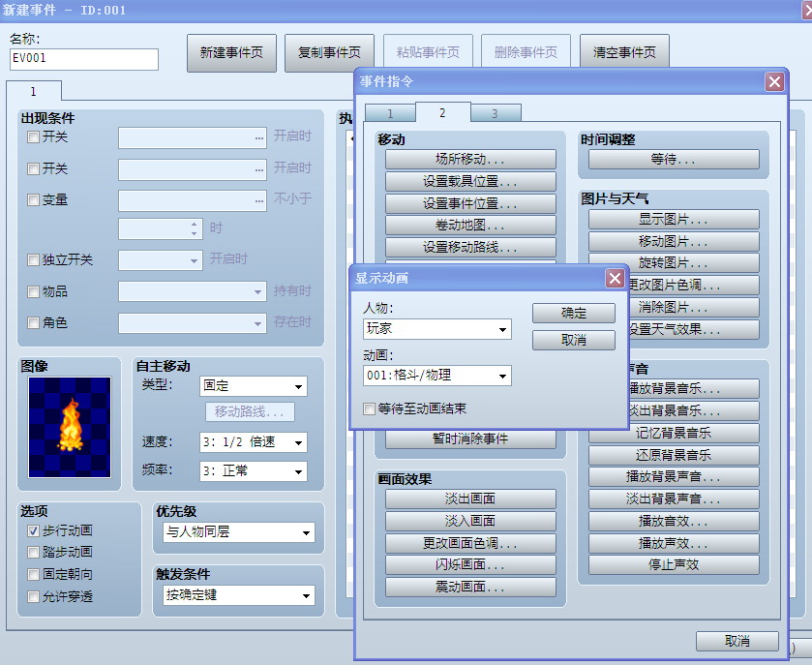This screenshot has height=665, width=812.
Task: Open the 类型 dropdown set to 固定
Action: (x=254, y=386)
